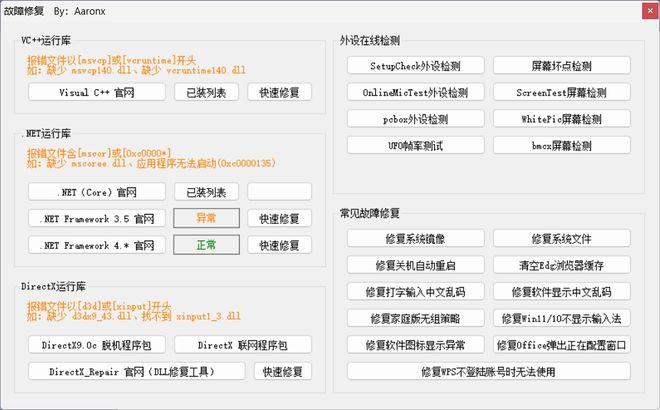Launch bmcx屏幕检测
This screenshot has width=660, height=410.
coord(562,145)
